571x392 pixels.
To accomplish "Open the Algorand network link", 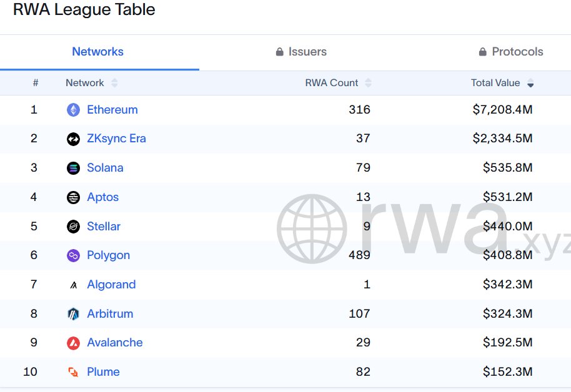I will 111,285.
